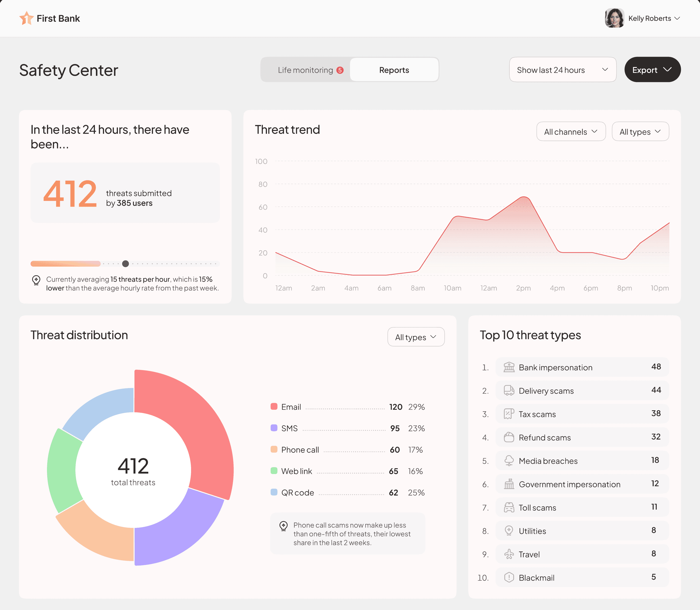Click the Travel airplane icon
The image size is (700, 610).
coord(509,554)
